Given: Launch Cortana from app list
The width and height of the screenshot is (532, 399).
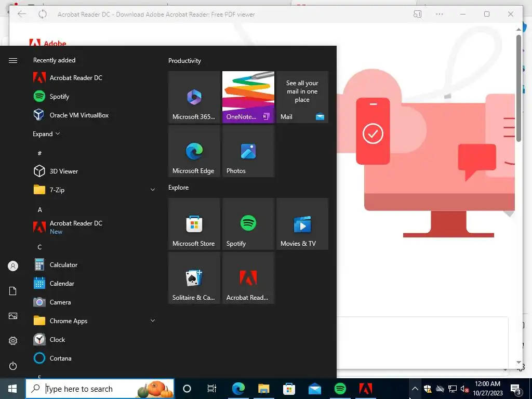Looking at the screenshot, I should click(95, 358).
